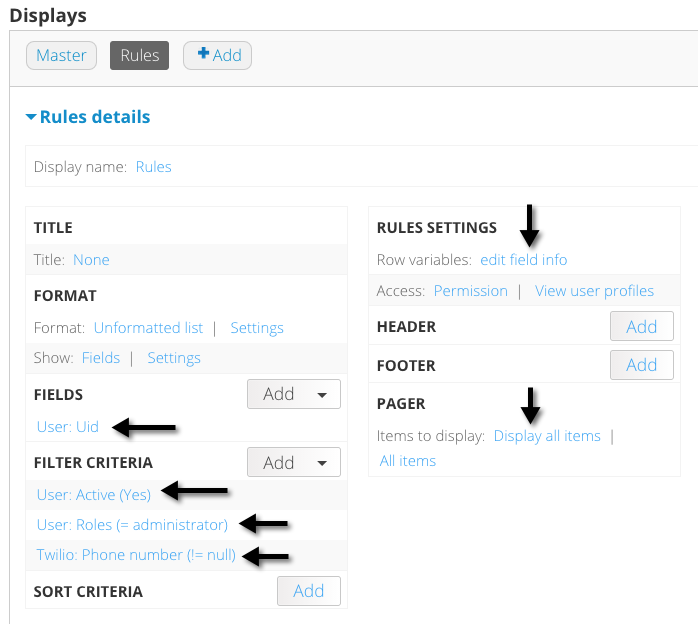This screenshot has height=624, width=698.
Task: Click the plus Add display button
Action: point(218,56)
